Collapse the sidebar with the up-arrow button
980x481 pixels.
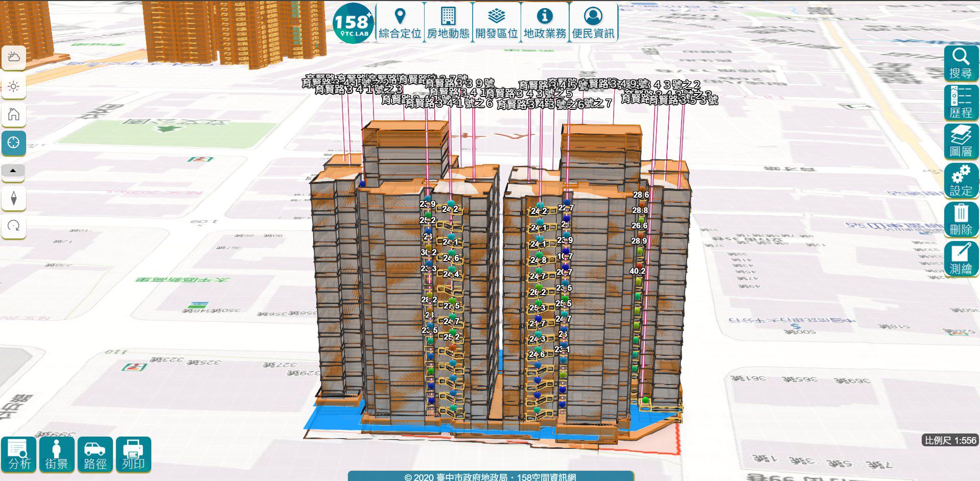click(x=14, y=172)
